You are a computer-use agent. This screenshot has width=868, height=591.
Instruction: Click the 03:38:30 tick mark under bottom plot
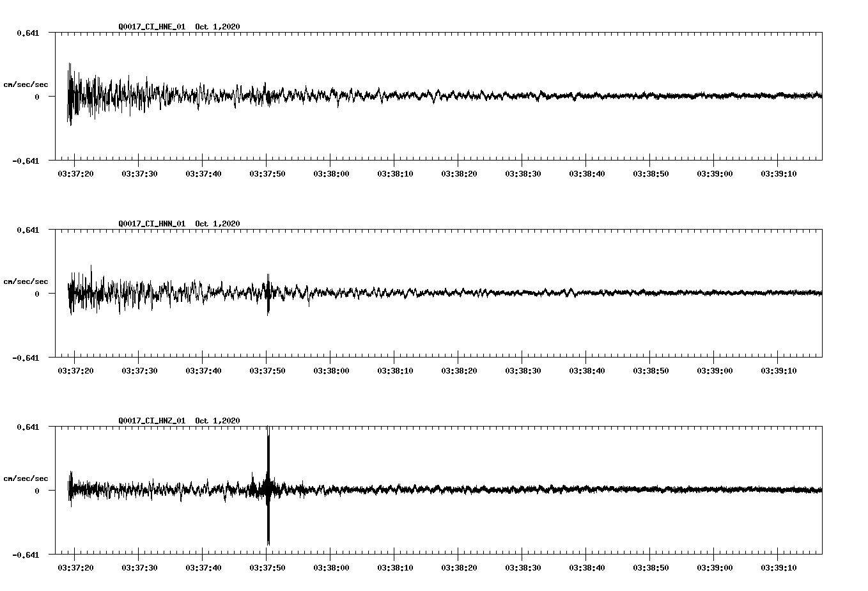coord(522,555)
